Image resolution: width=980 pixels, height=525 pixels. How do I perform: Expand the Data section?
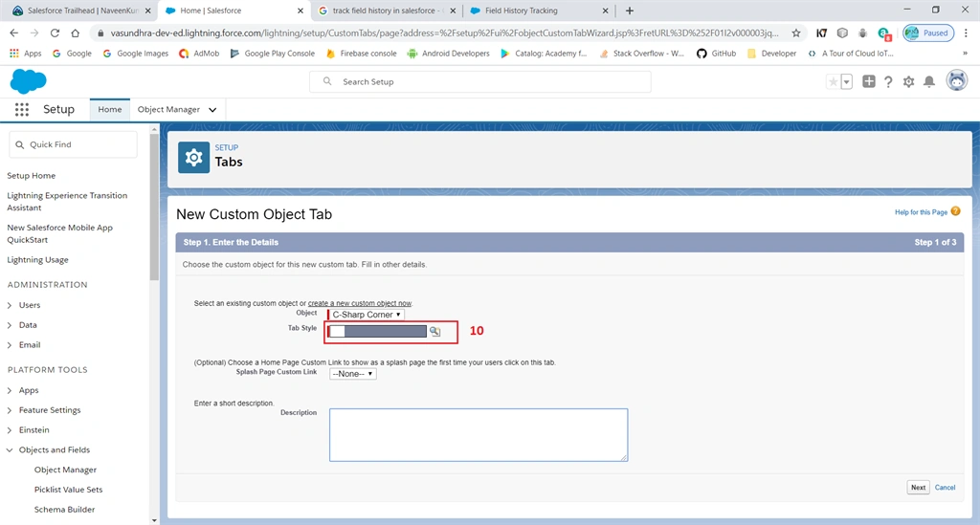[10, 325]
